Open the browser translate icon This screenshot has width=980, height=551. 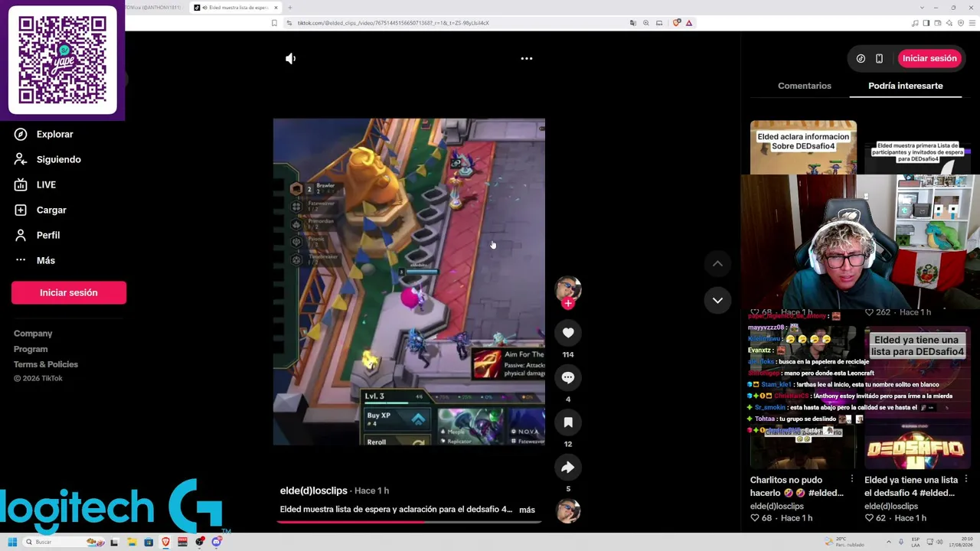632,23
